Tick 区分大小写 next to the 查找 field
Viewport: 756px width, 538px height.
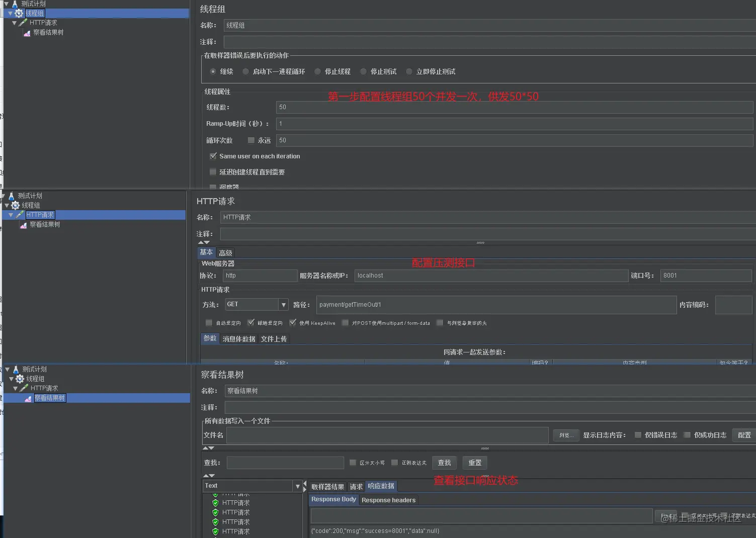click(x=353, y=463)
